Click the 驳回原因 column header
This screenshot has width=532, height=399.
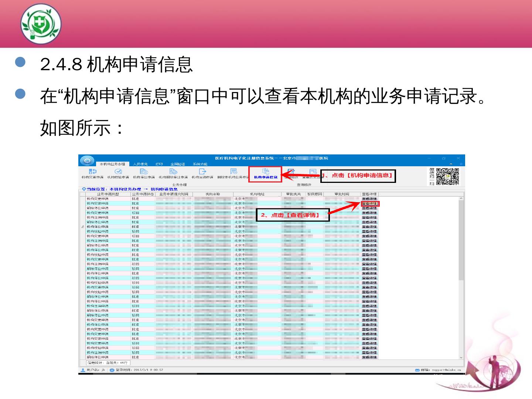[x=315, y=194]
